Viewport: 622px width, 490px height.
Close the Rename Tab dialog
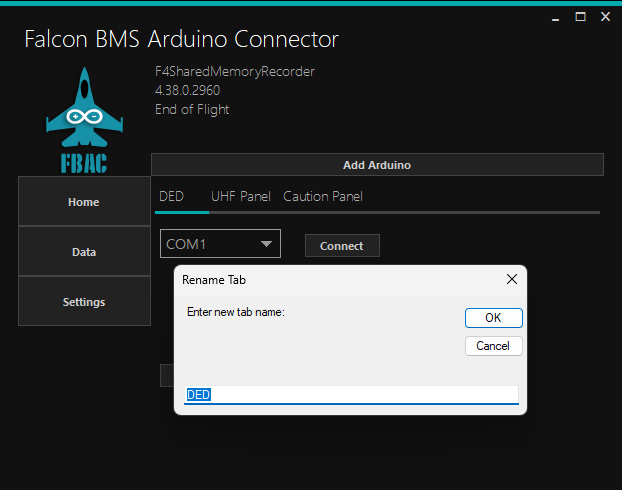coord(511,280)
